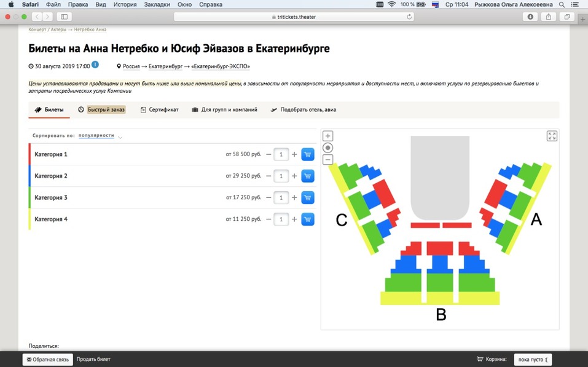Zoom in on the seating map

(328, 136)
